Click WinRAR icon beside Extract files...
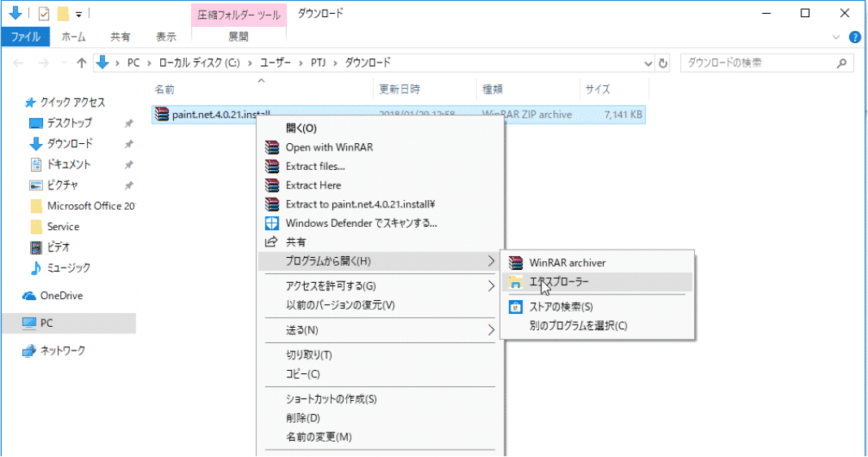This screenshot has height=457, width=868. coord(271,166)
